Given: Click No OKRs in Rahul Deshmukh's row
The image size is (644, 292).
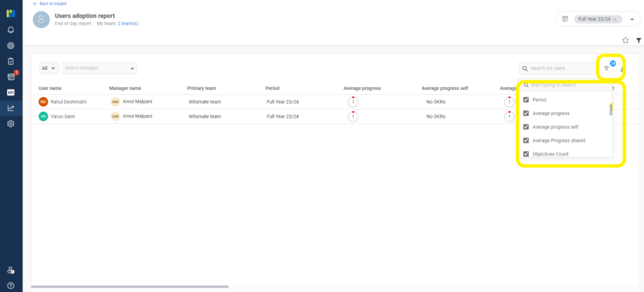Looking at the screenshot, I should pyautogui.click(x=436, y=102).
